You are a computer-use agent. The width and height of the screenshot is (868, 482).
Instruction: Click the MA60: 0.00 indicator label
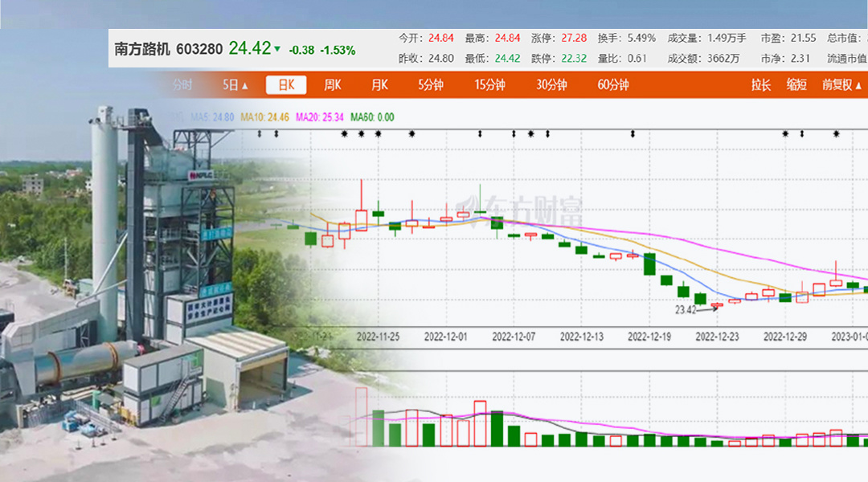coord(372,117)
